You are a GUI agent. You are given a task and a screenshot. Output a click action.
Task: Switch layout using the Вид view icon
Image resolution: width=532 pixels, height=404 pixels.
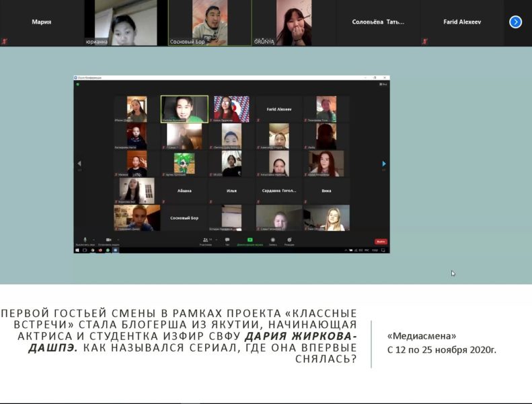tap(383, 84)
